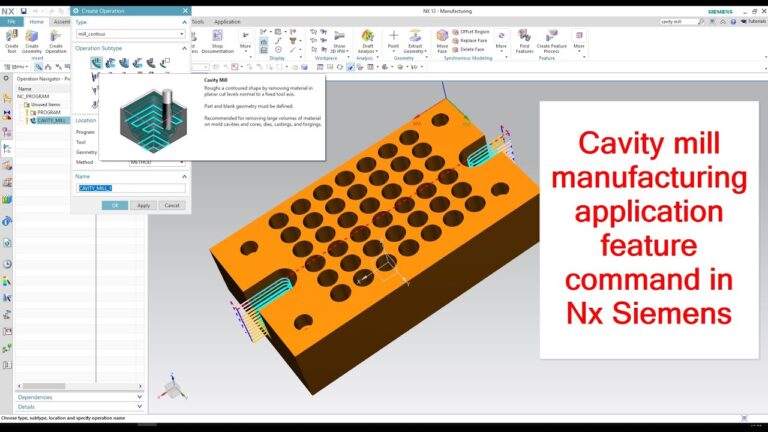Click the settings gear in resource bar
The image size is (768, 432).
point(6,78)
